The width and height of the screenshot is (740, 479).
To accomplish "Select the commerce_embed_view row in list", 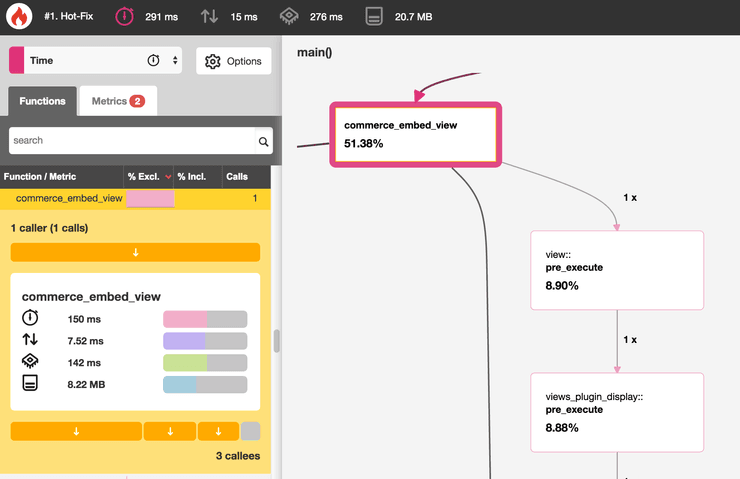I will pyautogui.click(x=135, y=199).
